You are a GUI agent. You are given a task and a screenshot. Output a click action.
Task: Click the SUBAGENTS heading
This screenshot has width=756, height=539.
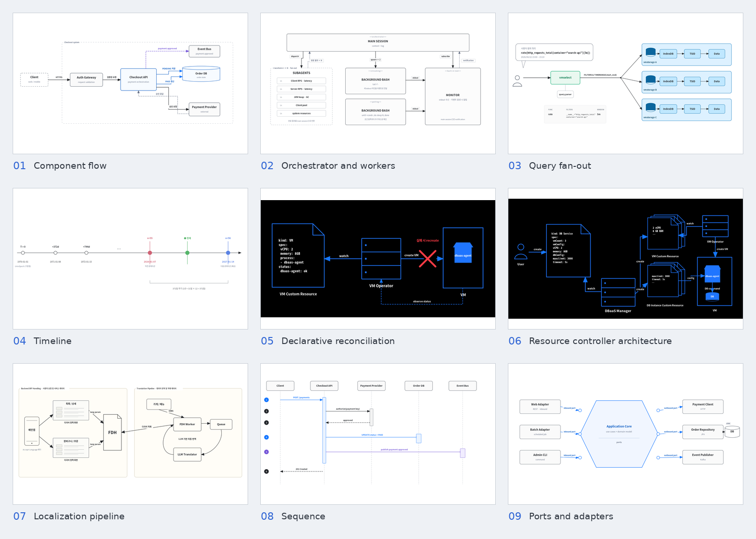302,73
